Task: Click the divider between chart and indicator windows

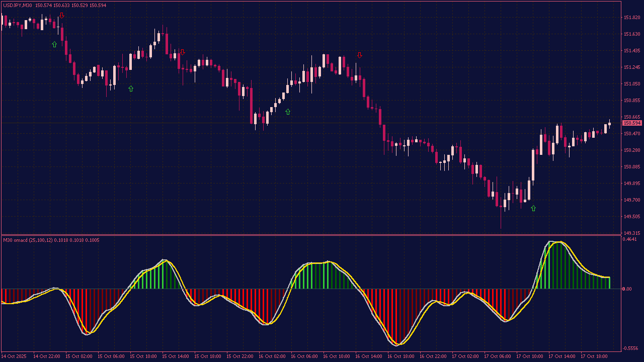Action: coord(322,235)
